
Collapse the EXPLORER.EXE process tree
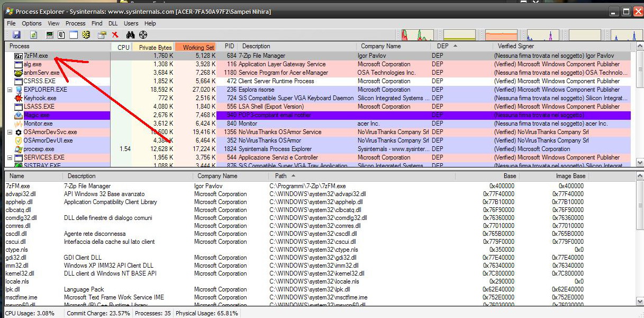tap(10, 90)
